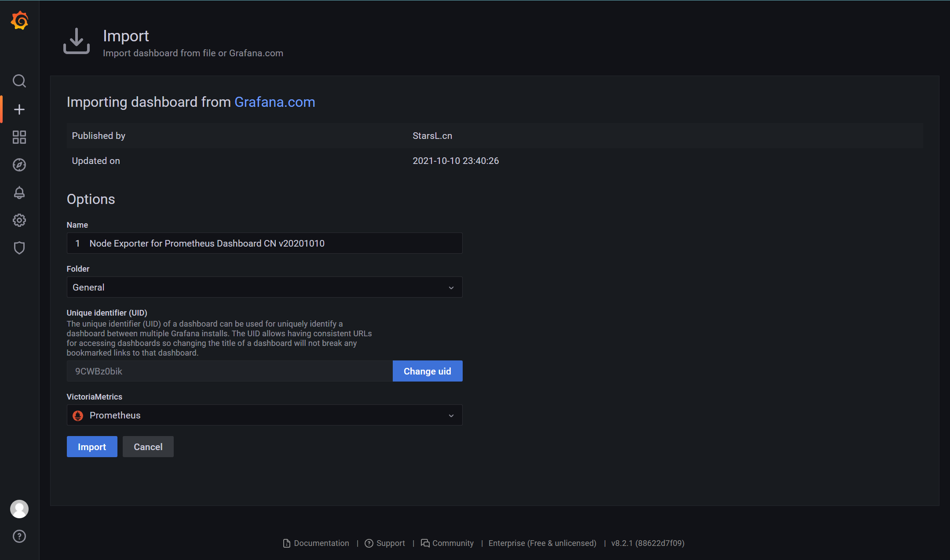Open the Help question mark icon
Viewport: 950px width, 560px height.
19,536
